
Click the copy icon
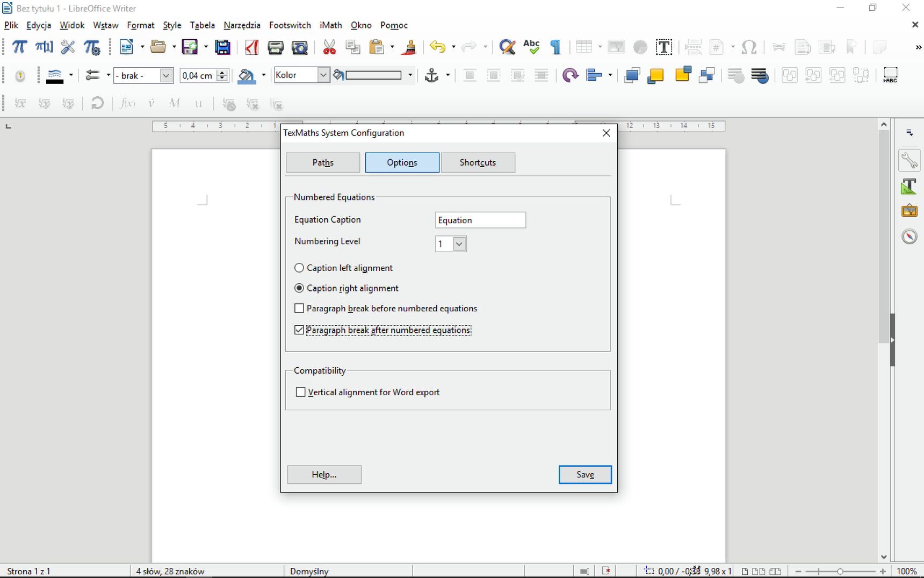coord(353,47)
